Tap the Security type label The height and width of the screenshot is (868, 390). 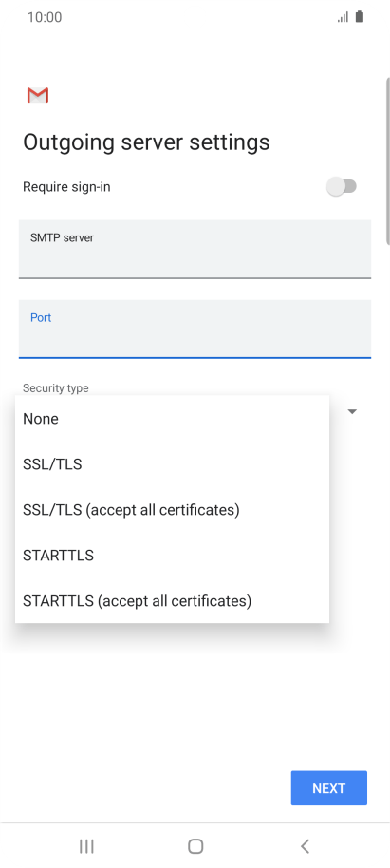pos(55,388)
